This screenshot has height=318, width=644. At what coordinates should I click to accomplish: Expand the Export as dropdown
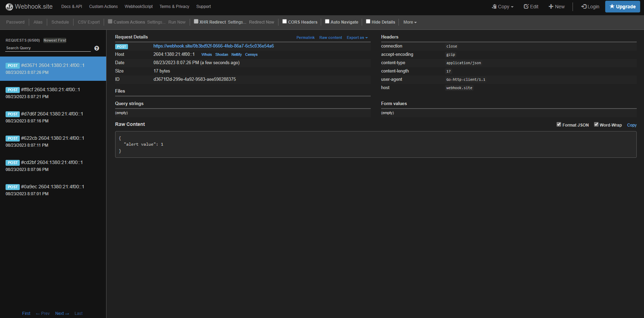click(x=357, y=37)
